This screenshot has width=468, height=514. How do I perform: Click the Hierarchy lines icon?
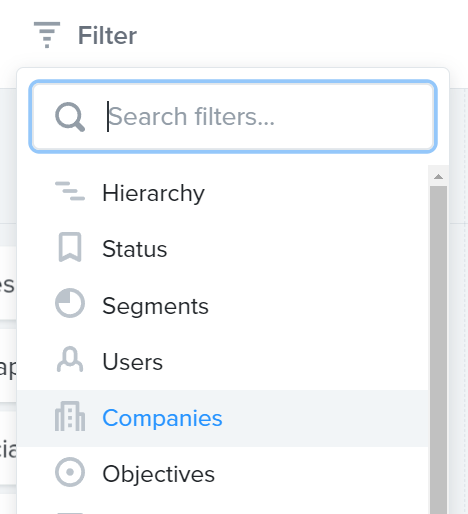(x=70, y=191)
